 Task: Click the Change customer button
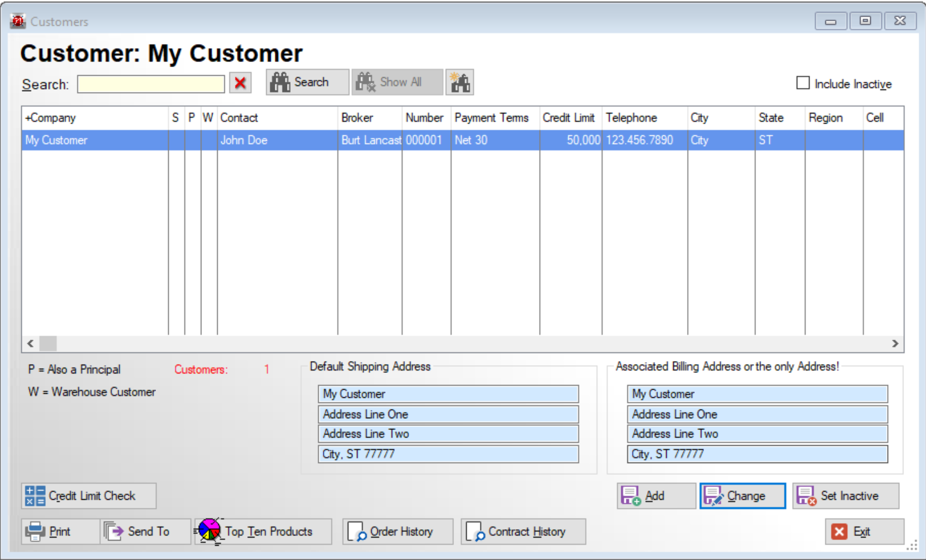tap(743, 496)
